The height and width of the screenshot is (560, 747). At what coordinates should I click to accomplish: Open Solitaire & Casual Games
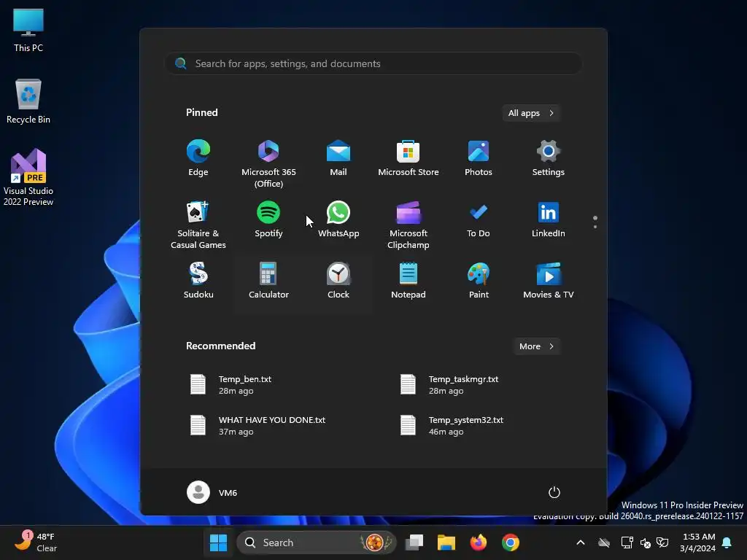click(x=198, y=225)
